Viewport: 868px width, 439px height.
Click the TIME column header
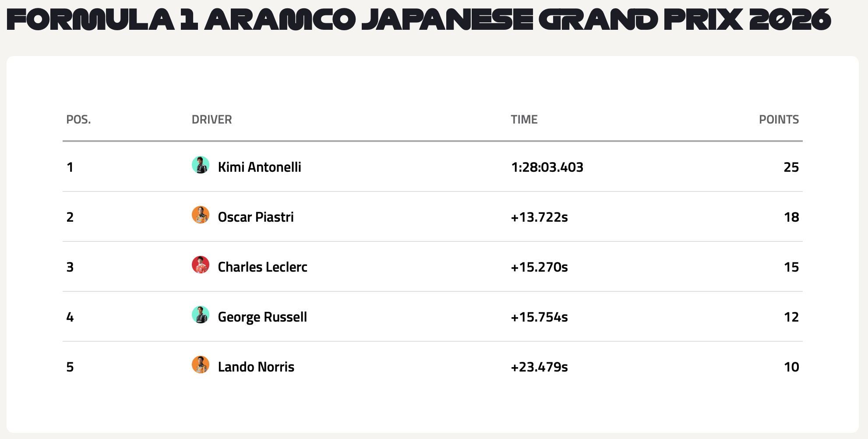tap(524, 120)
